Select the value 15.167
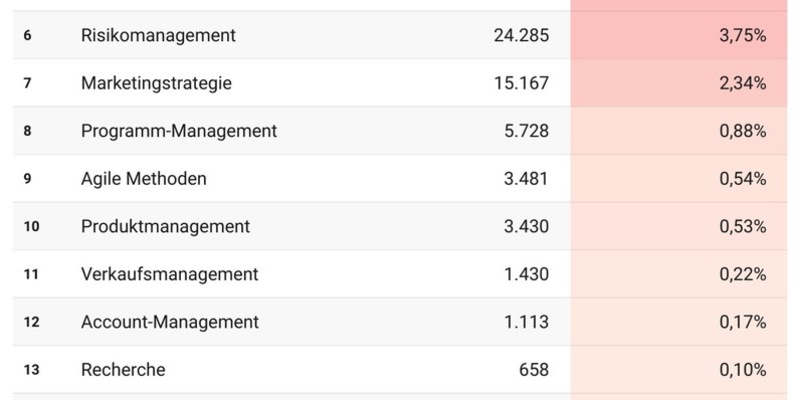The width and height of the screenshot is (800, 400). click(521, 84)
